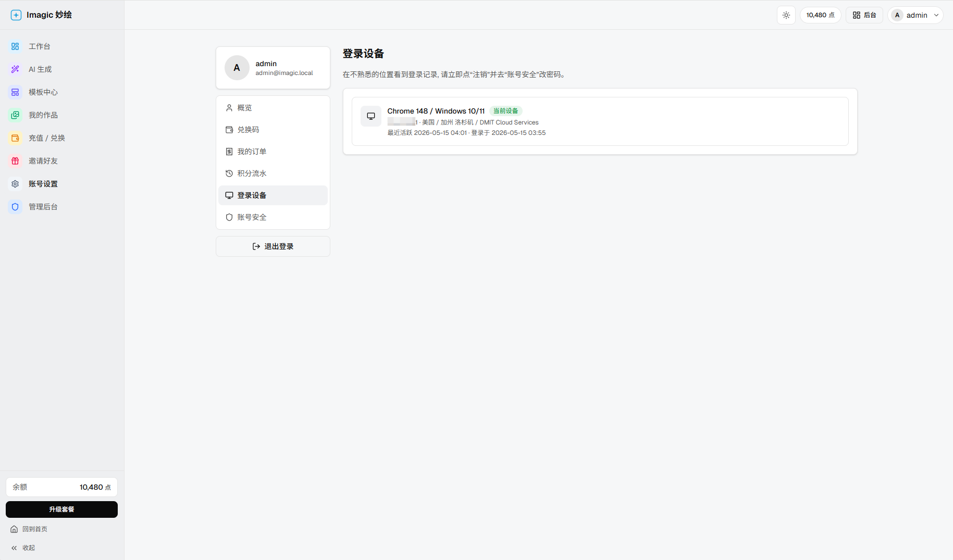This screenshot has width=953, height=560.
Task: Click the 登录设备 page heading
Action: click(363, 54)
